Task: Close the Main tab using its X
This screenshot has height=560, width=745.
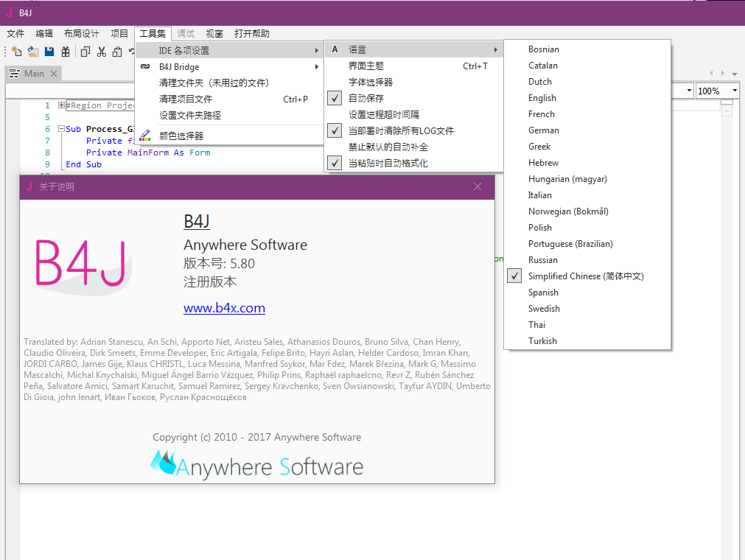Action: pos(54,74)
